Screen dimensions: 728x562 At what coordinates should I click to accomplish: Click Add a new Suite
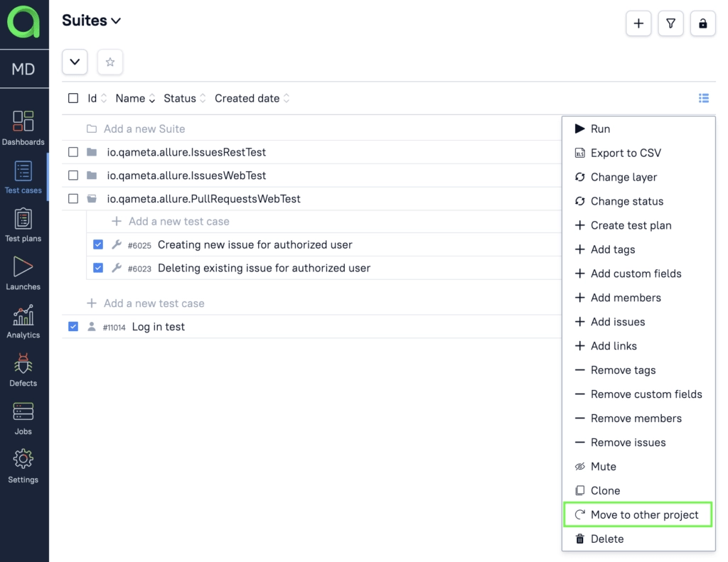145,129
